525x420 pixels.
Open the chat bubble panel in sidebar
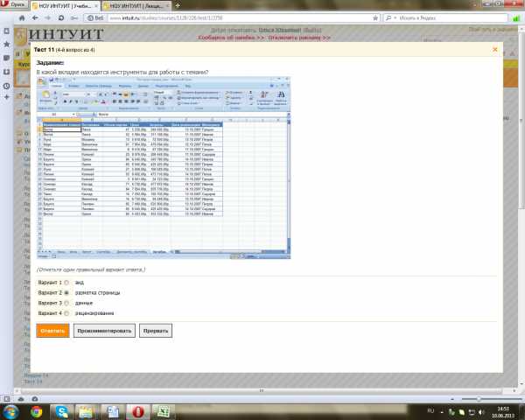pos(6,58)
